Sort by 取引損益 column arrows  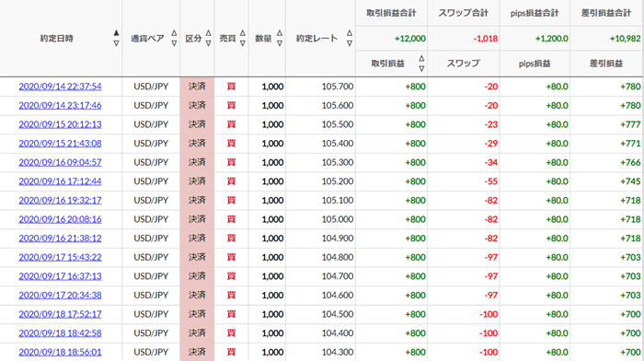[x=421, y=64]
